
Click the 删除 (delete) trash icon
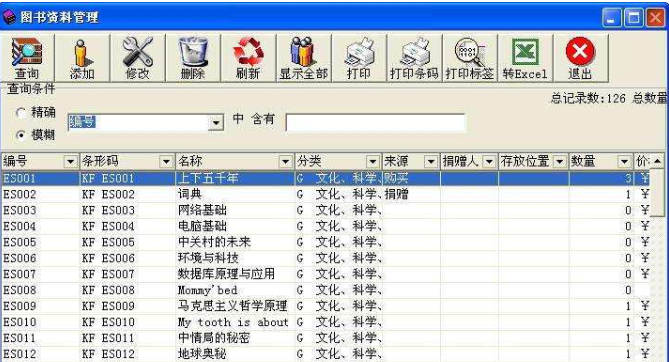pyautogui.click(x=193, y=58)
